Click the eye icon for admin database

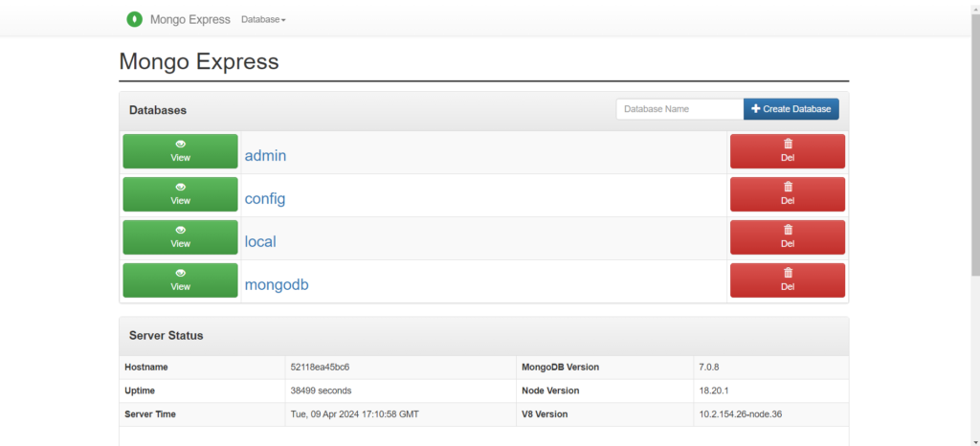180,144
